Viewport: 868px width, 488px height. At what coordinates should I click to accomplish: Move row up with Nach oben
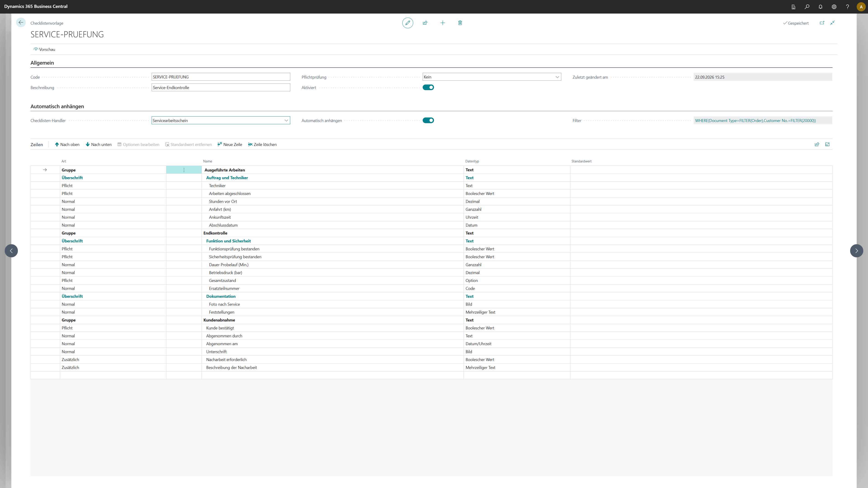pyautogui.click(x=67, y=145)
